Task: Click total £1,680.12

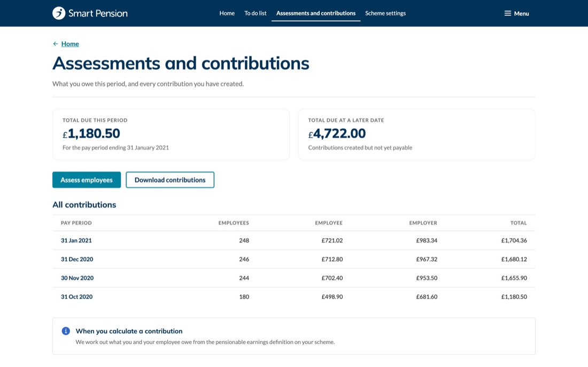Action: point(514,260)
